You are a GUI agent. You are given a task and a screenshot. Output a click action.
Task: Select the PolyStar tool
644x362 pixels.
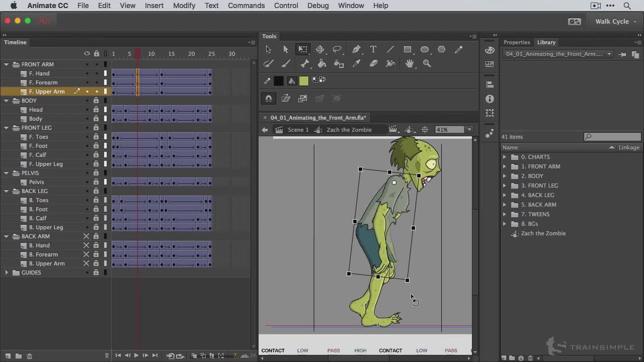pyautogui.click(x=442, y=49)
